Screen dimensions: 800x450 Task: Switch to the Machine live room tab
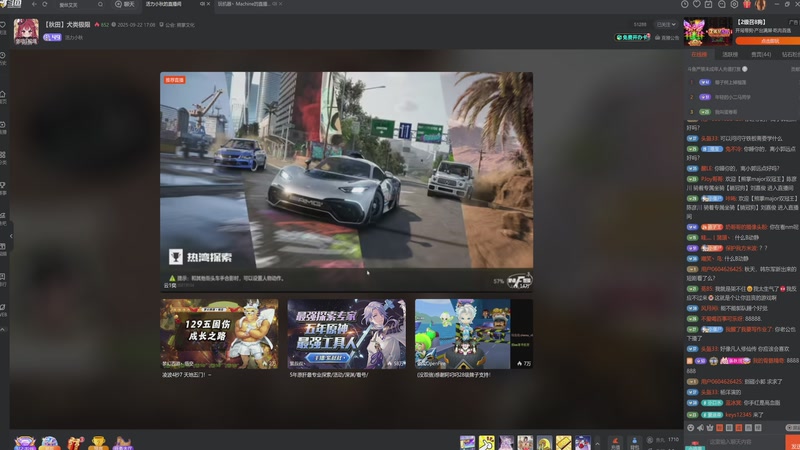(x=246, y=4)
